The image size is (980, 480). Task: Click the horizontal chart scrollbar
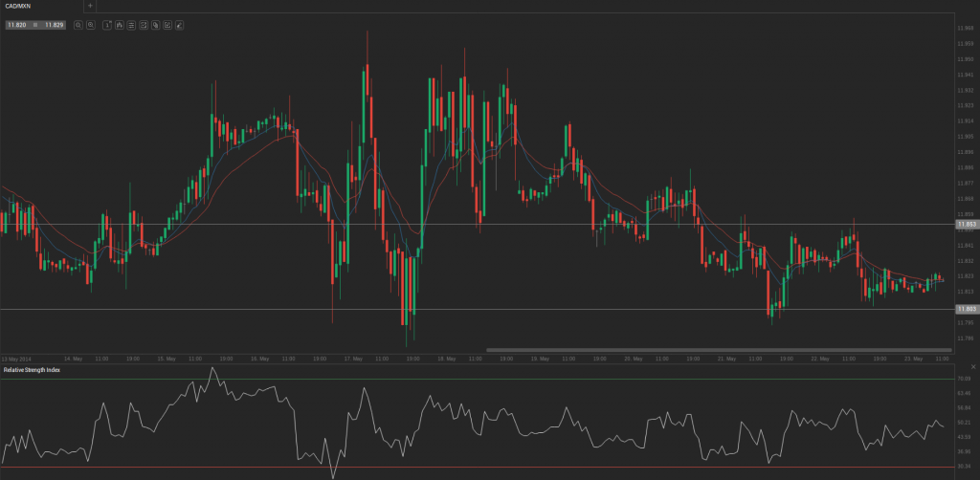click(x=719, y=350)
